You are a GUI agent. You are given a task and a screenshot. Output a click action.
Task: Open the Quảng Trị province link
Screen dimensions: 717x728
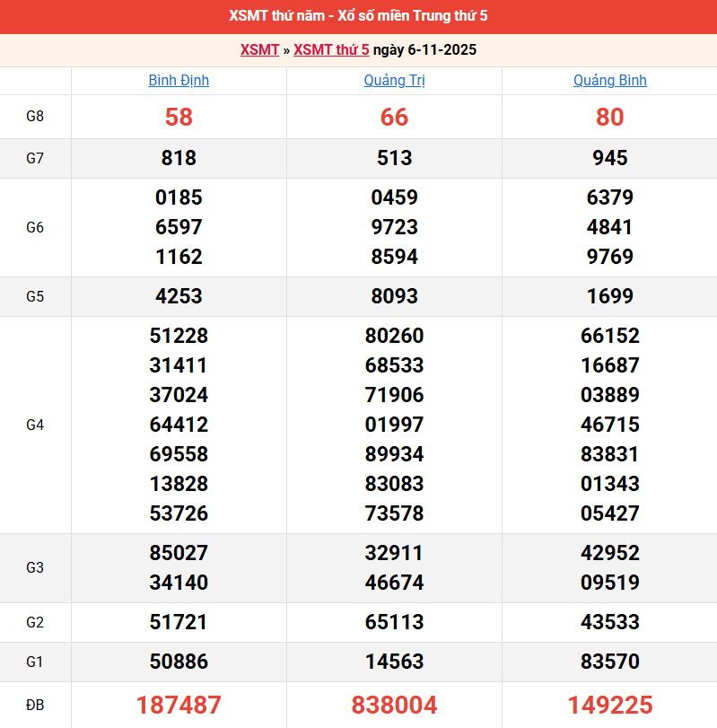pos(394,81)
